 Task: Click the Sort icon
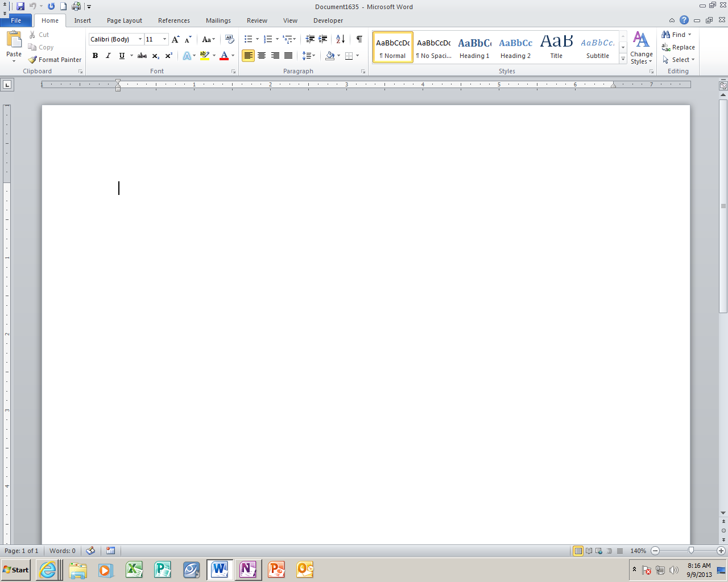click(340, 39)
